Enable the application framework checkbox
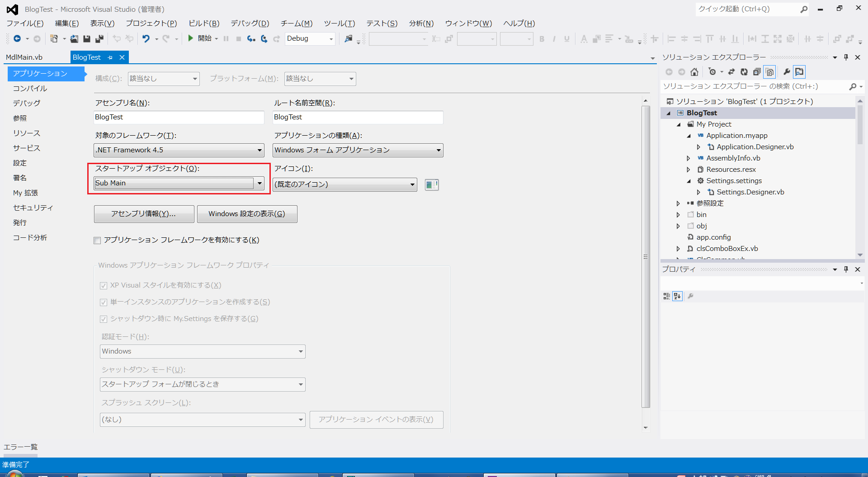The height and width of the screenshot is (477, 868). coord(97,241)
